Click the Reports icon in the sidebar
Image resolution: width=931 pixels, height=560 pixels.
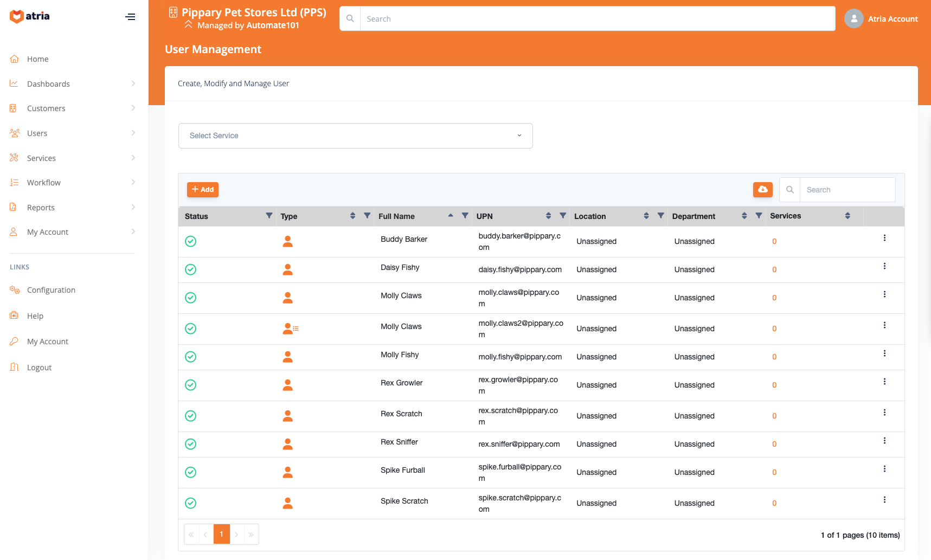pyautogui.click(x=14, y=207)
